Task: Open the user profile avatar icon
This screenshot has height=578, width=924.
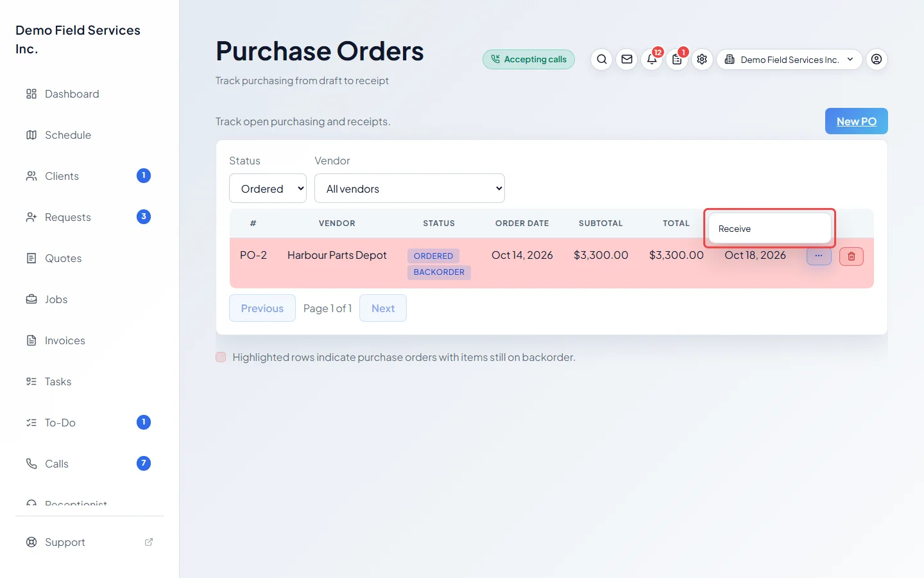Action: pyautogui.click(x=877, y=59)
